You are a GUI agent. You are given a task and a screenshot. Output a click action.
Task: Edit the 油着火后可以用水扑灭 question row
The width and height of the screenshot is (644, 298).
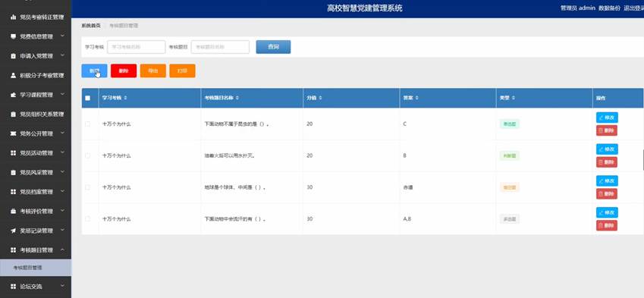tap(607, 149)
